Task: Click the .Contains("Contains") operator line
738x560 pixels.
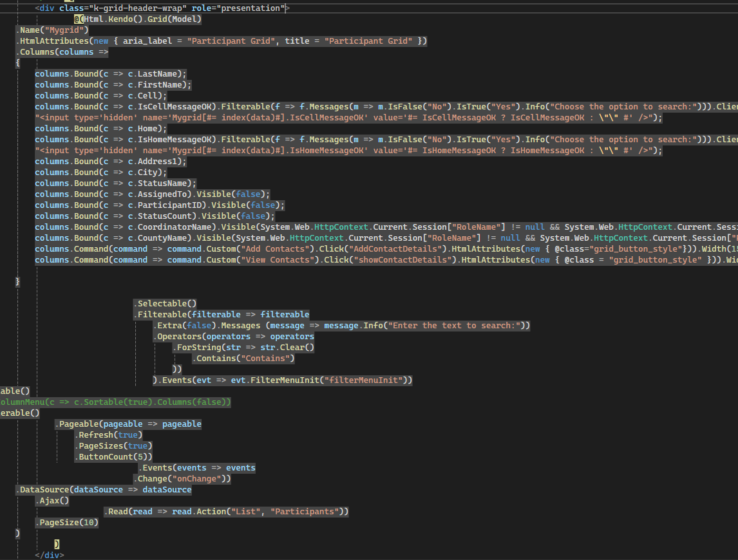Action: point(245,358)
